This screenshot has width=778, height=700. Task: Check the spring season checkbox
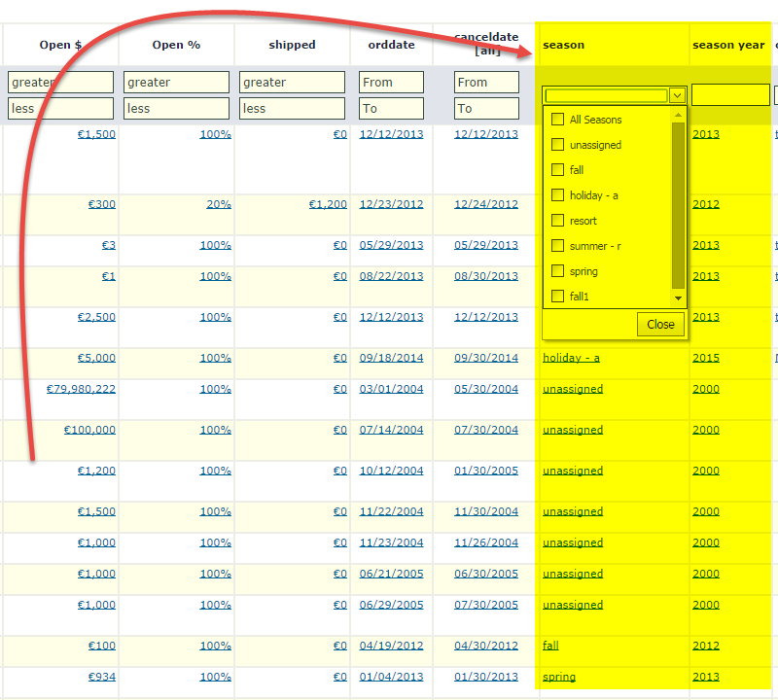557,271
